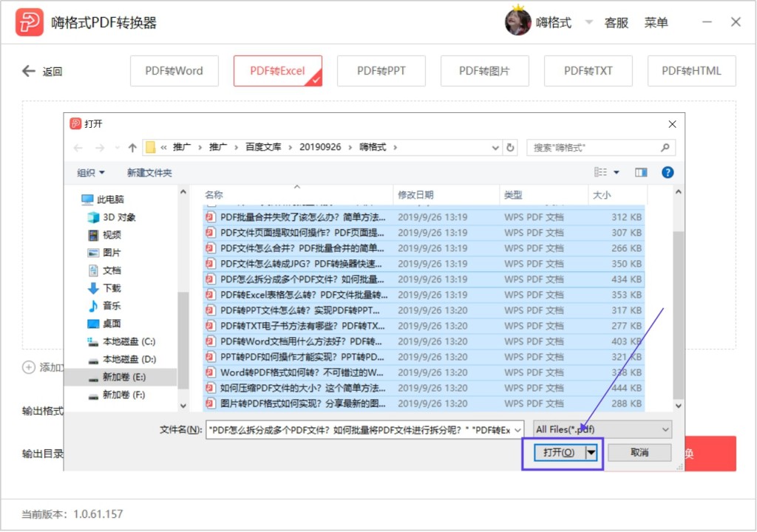Close the 打开 file dialog
The image size is (757, 532).
(x=672, y=124)
